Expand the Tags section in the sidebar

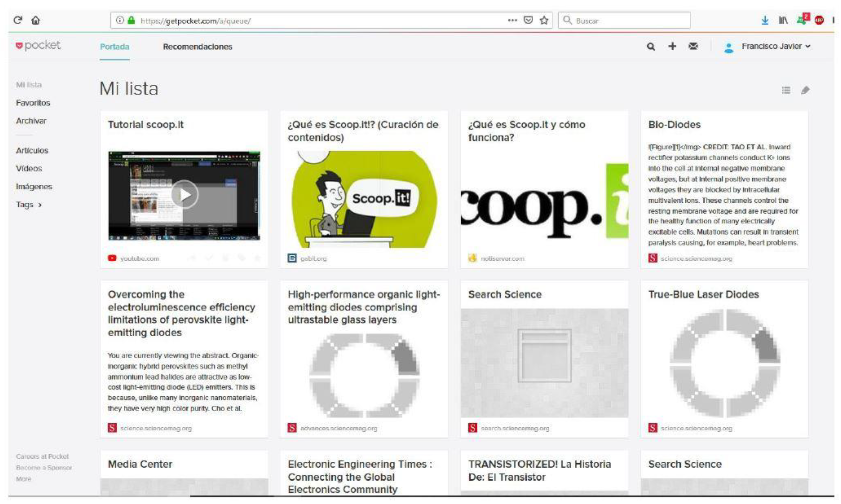[x=29, y=205]
